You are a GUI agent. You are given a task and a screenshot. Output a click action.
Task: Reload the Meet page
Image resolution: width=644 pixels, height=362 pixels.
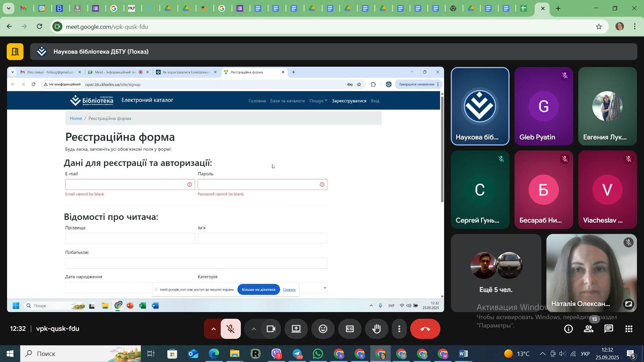40,26
